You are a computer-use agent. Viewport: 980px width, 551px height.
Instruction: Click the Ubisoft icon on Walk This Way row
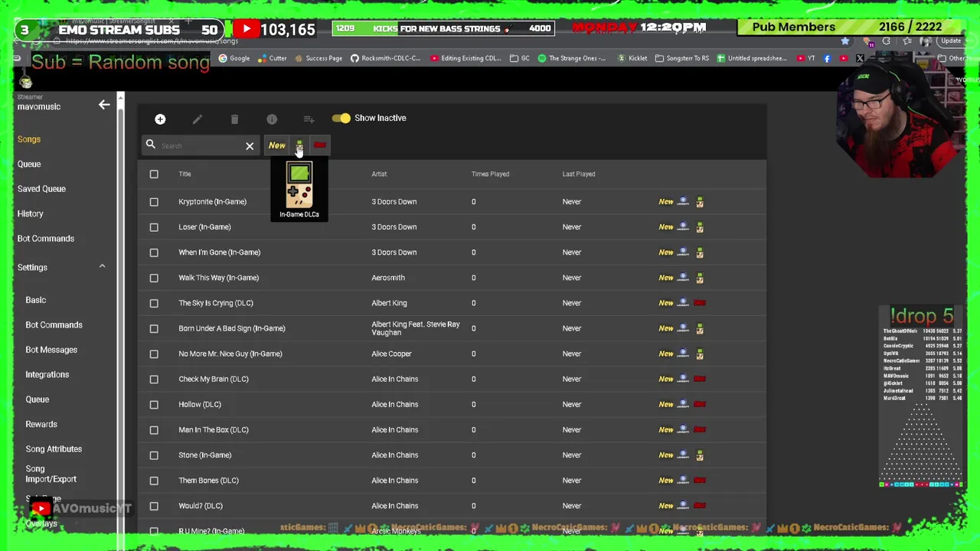click(x=683, y=278)
